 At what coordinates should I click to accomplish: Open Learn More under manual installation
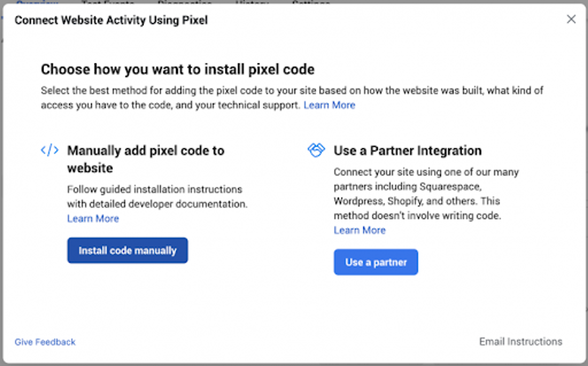pos(93,219)
